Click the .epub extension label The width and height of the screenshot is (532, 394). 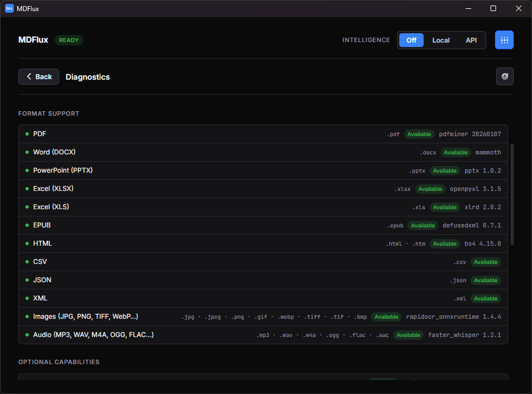tap(395, 226)
